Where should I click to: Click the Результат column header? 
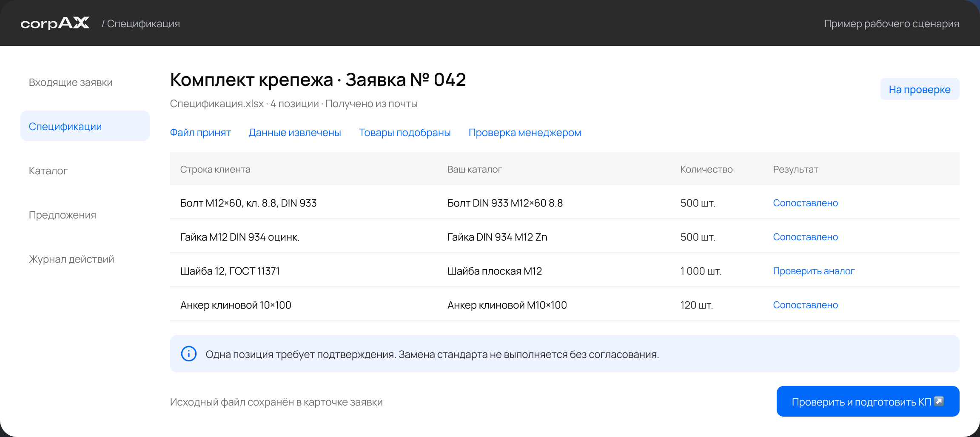click(796, 169)
